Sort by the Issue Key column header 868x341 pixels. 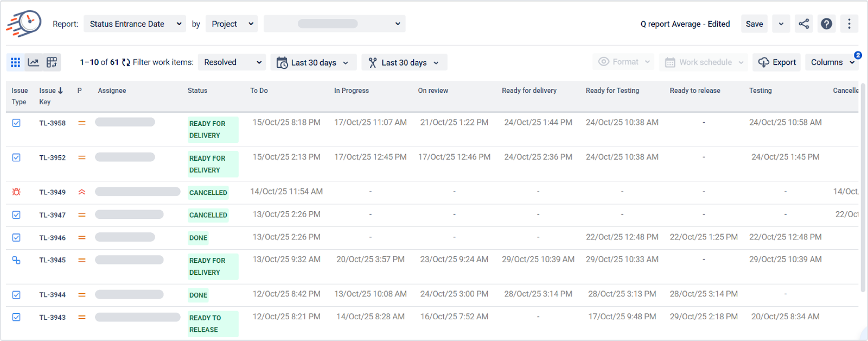click(x=50, y=96)
